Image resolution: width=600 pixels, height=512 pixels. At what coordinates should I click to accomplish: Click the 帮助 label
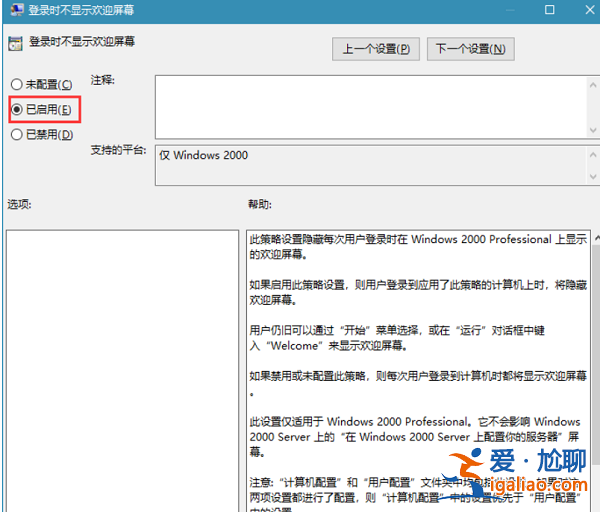point(259,204)
